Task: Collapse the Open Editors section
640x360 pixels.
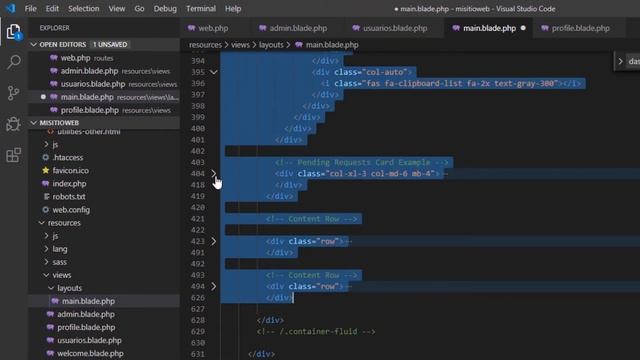Action: [x=33, y=44]
